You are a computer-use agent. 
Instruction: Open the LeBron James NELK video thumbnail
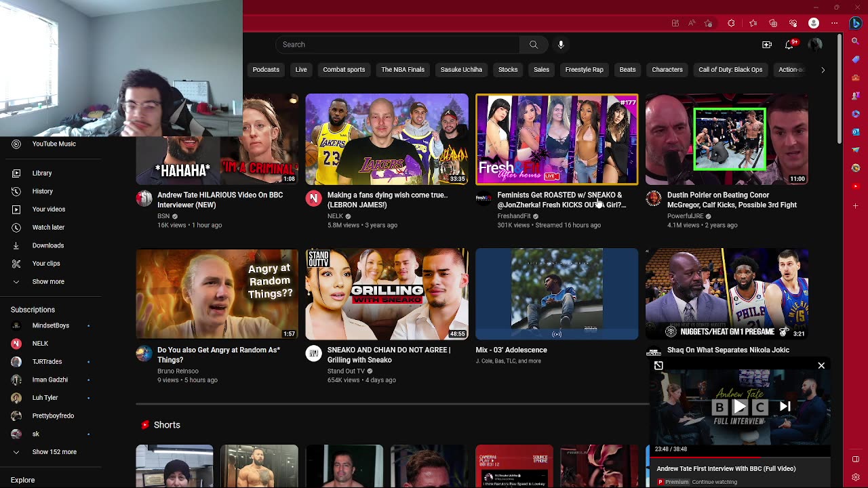(x=387, y=139)
